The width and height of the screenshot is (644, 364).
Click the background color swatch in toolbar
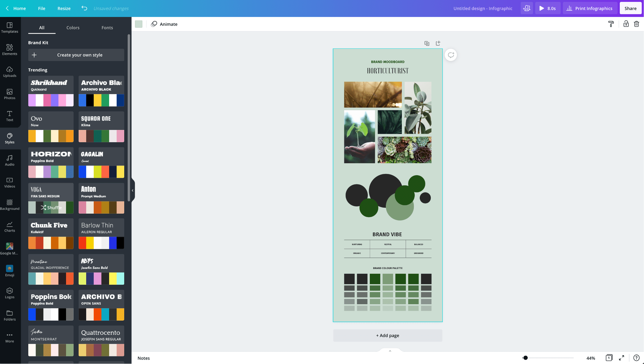pyautogui.click(x=139, y=24)
